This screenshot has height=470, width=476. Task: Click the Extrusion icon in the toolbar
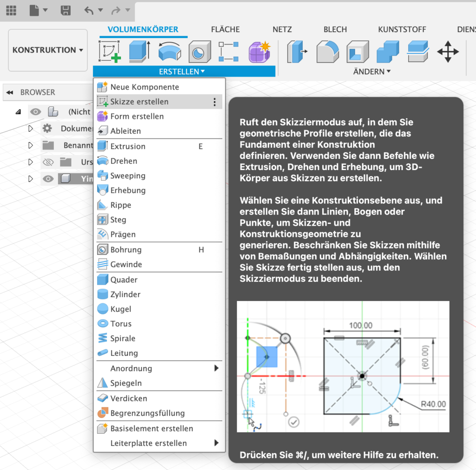139,52
